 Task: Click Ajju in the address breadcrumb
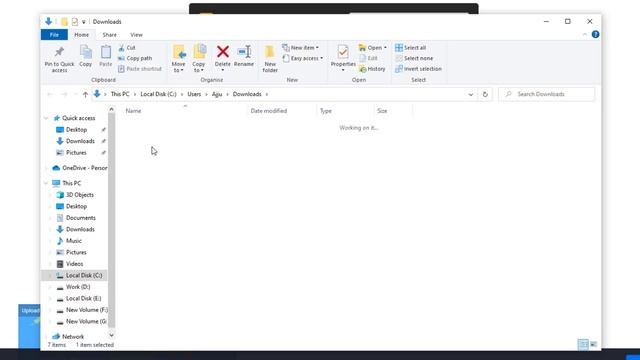tap(217, 94)
